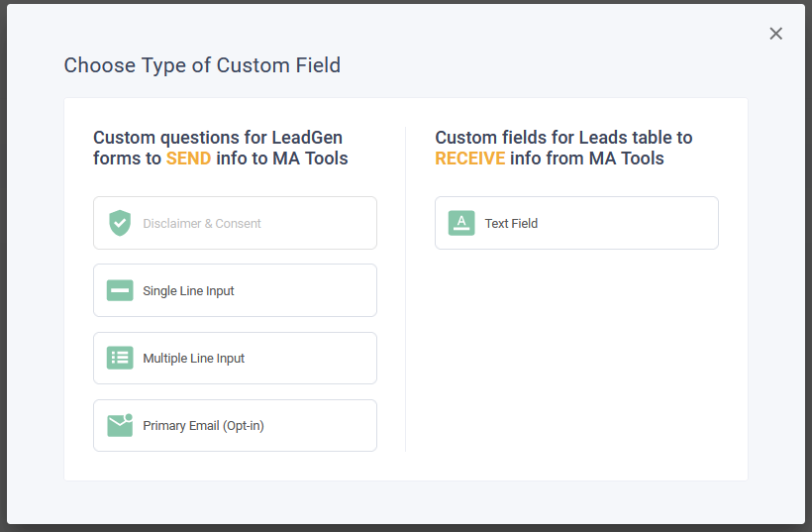
Task: Choose the Single Line Input label
Action: coord(188,291)
